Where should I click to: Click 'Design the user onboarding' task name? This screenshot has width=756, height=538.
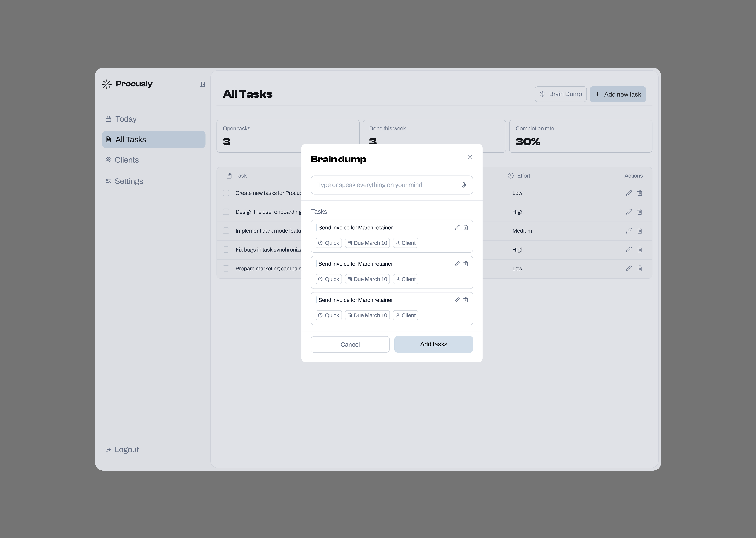coord(268,212)
